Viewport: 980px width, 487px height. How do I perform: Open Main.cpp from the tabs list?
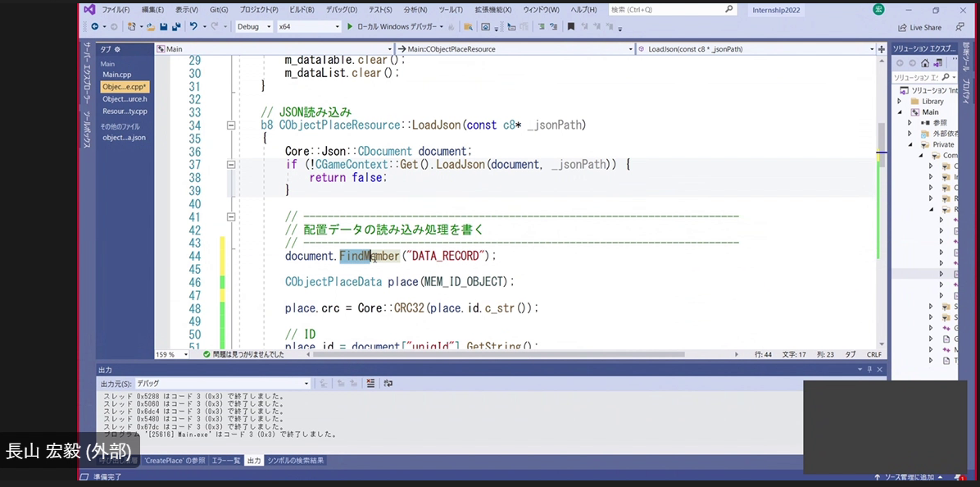(x=116, y=75)
